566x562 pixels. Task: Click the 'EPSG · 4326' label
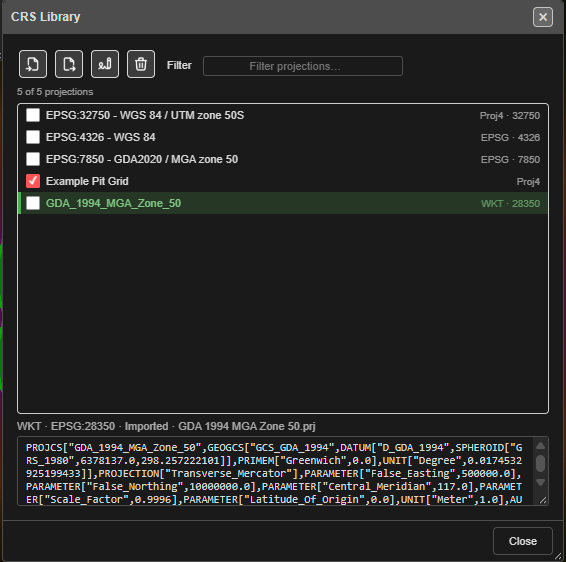tap(510, 138)
